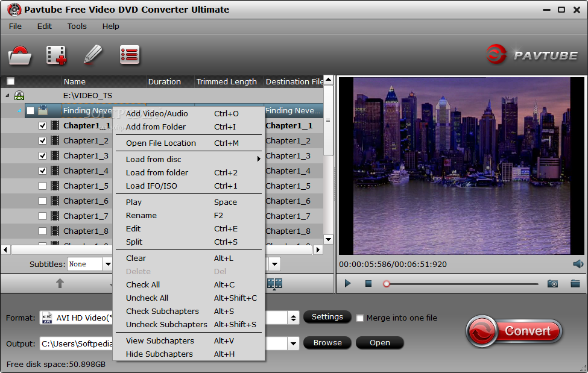Click the split video icon below the list
588x373 pixels.
click(x=274, y=284)
